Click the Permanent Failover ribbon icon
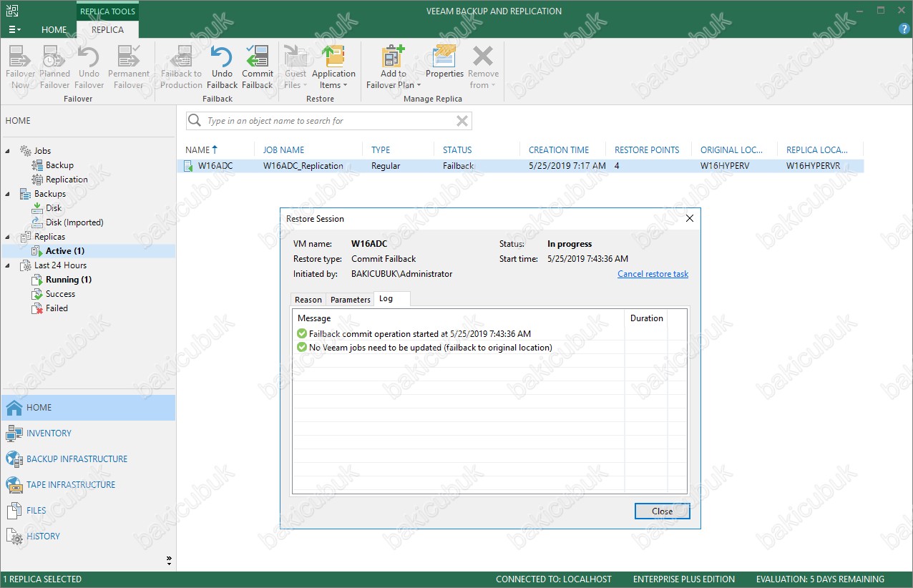Screen dimensions: 913x588 coord(129,67)
